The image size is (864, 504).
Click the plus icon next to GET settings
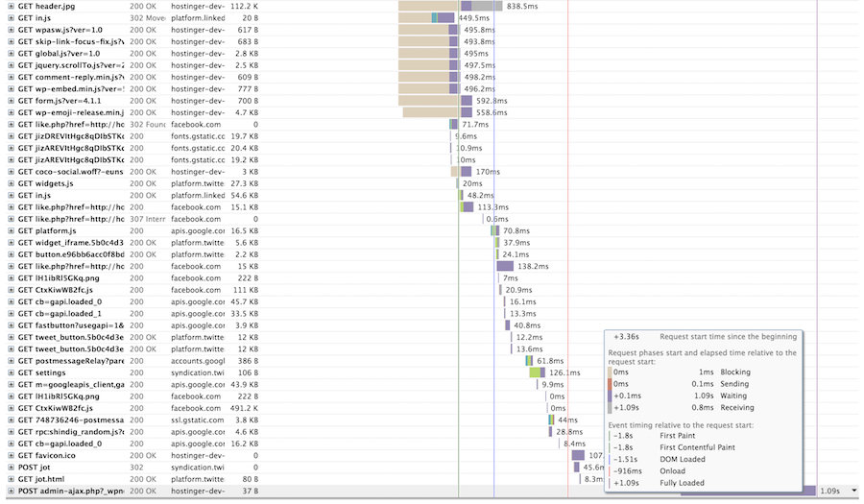click(x=9, y=372)
